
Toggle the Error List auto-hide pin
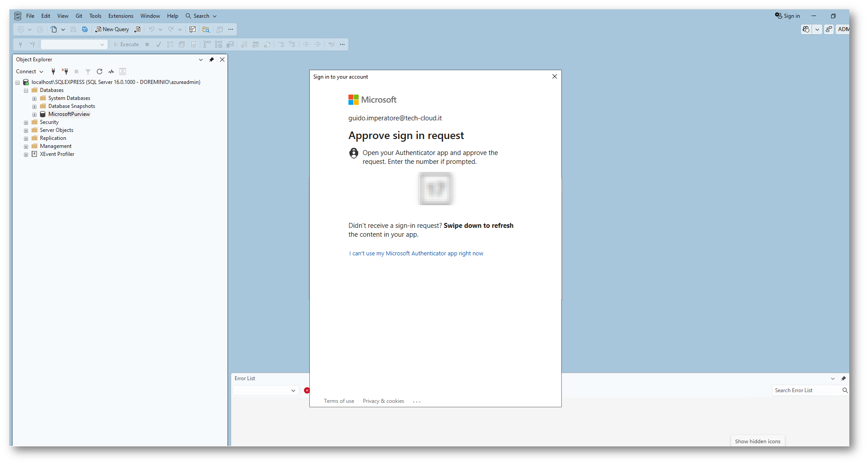point(844,378)
